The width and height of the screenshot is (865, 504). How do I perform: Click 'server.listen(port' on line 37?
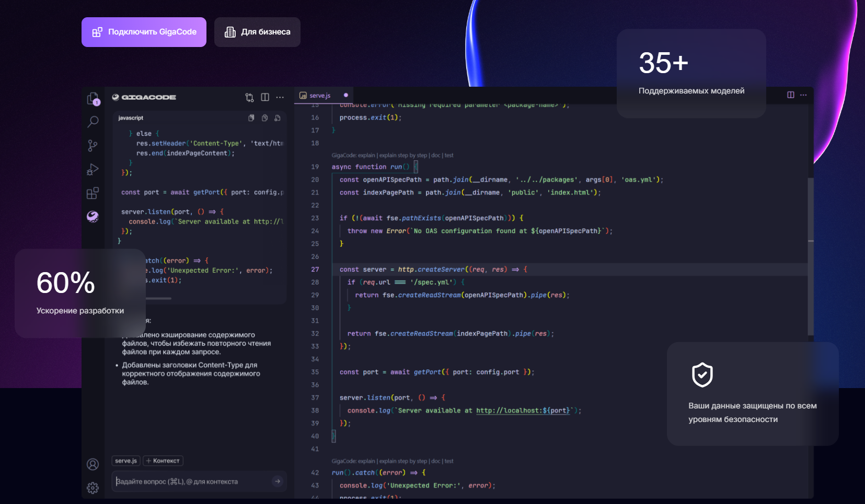[x=374, y=397]
